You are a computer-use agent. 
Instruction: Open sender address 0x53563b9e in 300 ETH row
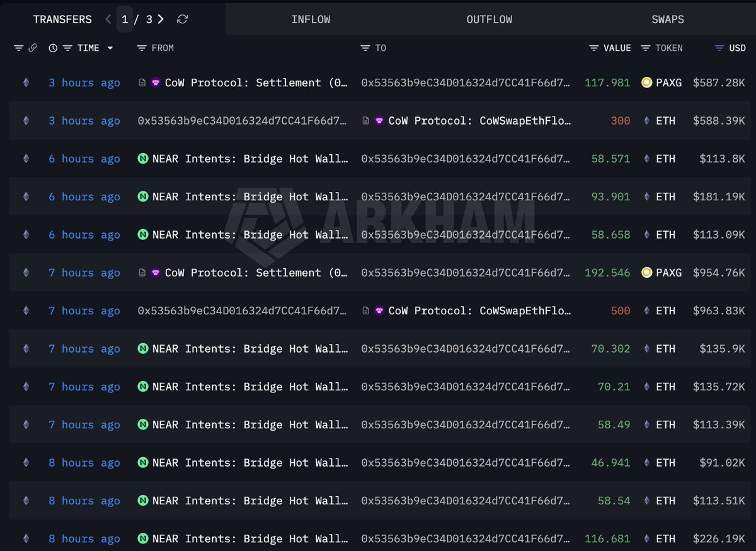[243, 120]
